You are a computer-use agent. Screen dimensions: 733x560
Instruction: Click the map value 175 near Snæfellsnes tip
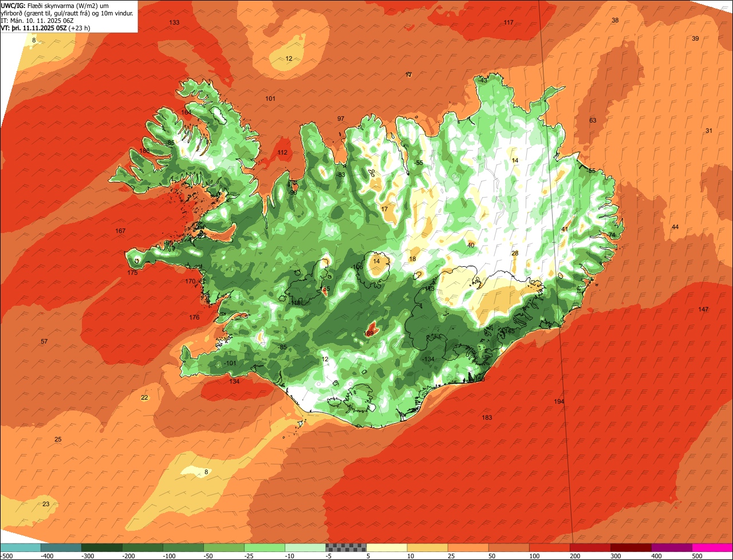[x=132, y=273]
